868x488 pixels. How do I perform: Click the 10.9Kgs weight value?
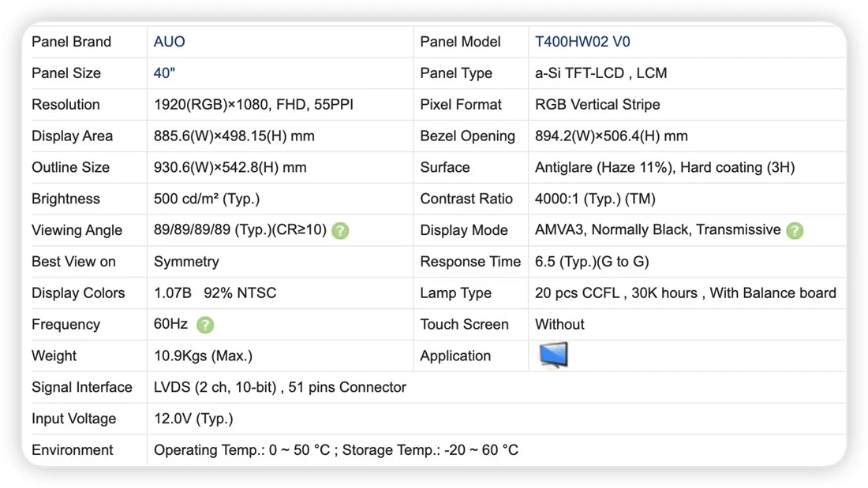(x=203, y=356)
